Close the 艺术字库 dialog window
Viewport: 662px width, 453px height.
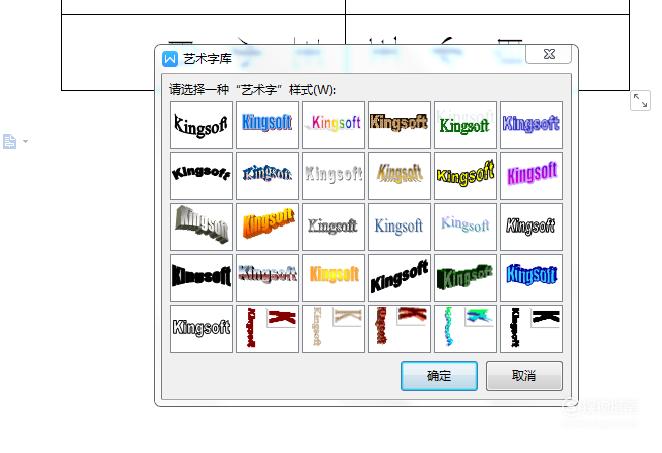coord(549,54)
